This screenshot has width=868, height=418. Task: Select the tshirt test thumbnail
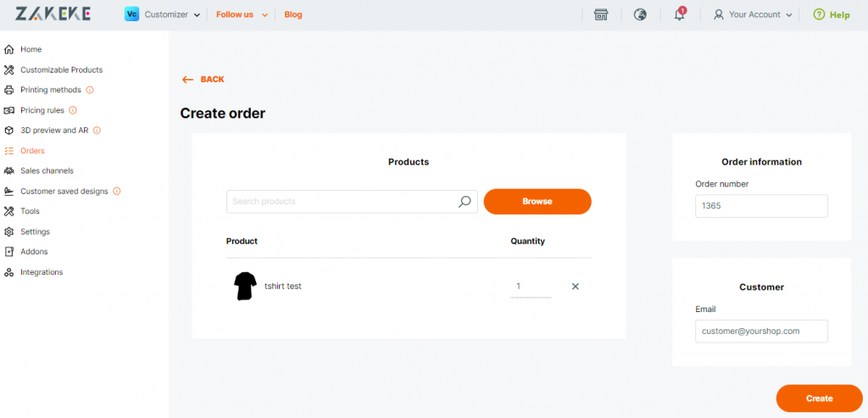point(245,287)
